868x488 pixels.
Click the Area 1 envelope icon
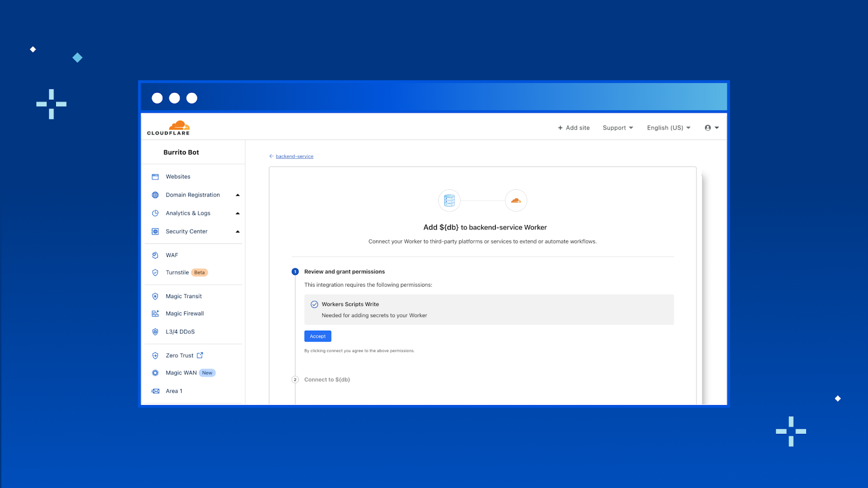[156, 391]
